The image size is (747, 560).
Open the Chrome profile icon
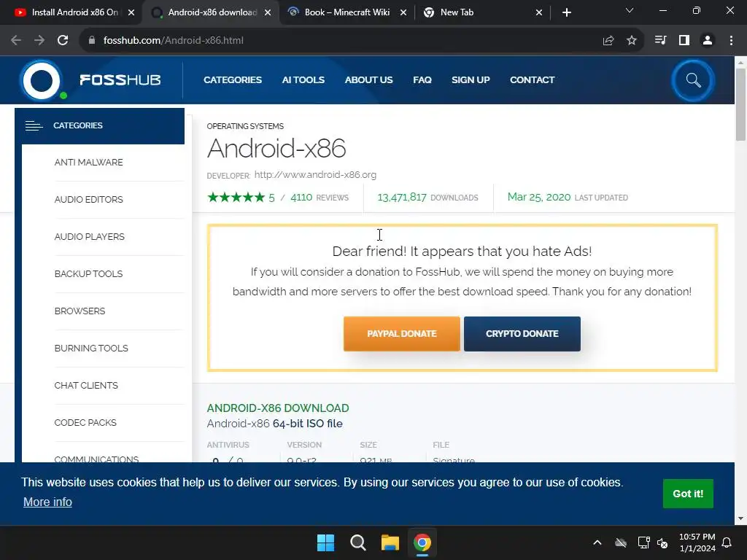click(x=708, y=41)
